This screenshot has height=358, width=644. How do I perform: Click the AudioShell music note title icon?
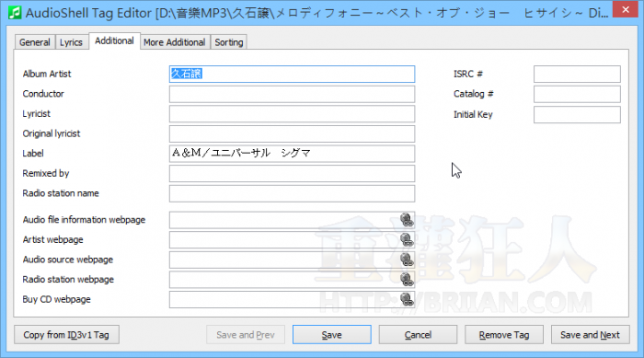tap(15, 13)
